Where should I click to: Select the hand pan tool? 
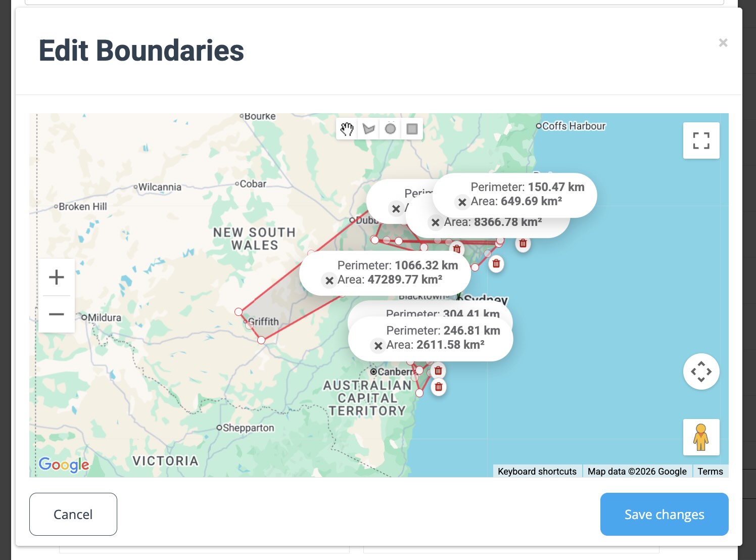(x=347, y=129)
